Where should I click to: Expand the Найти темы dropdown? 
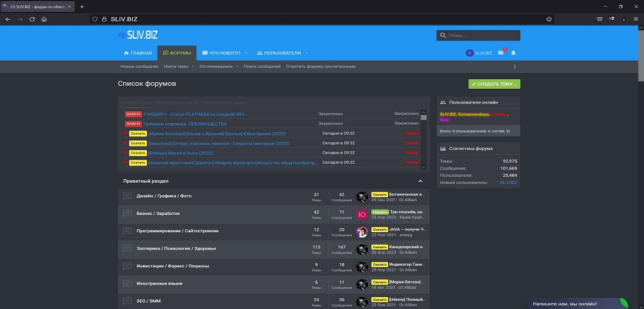[x=193, y=67]
